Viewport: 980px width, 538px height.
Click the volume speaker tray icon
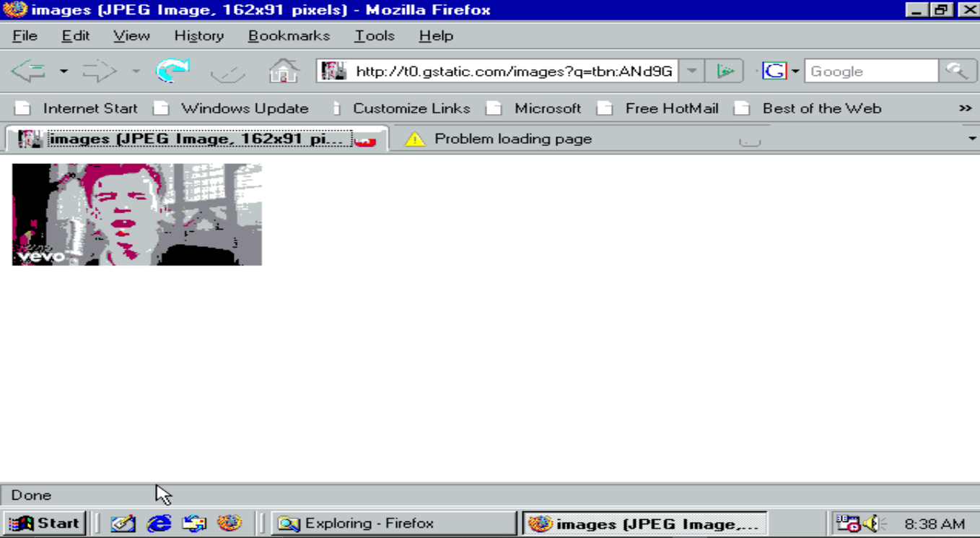(x=874, y=523)
